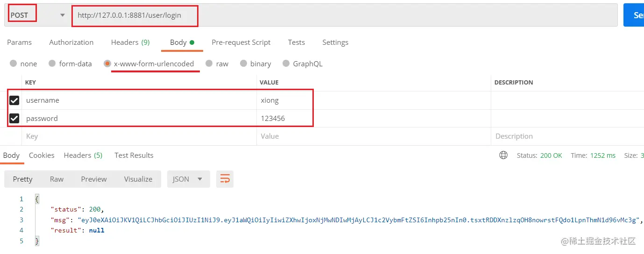Click the Time 1252 ms text

(593, 155)
